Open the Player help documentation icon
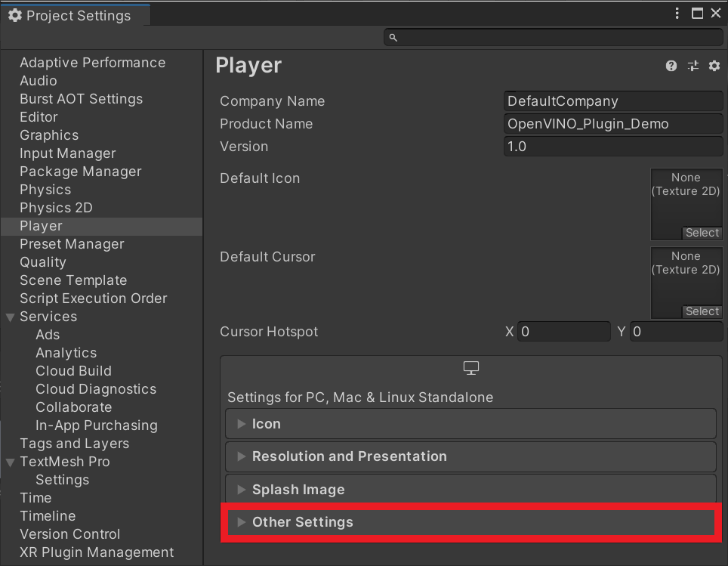Viewport: 728px width, 566px height. (671, 66)
